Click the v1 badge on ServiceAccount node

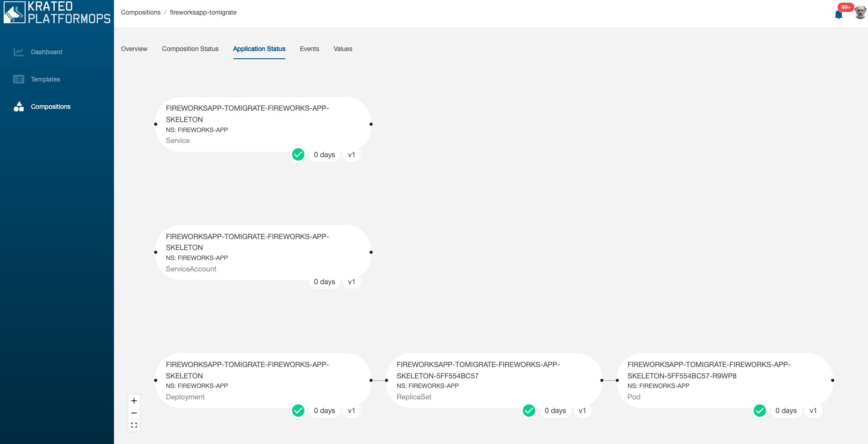pos(351,282)
